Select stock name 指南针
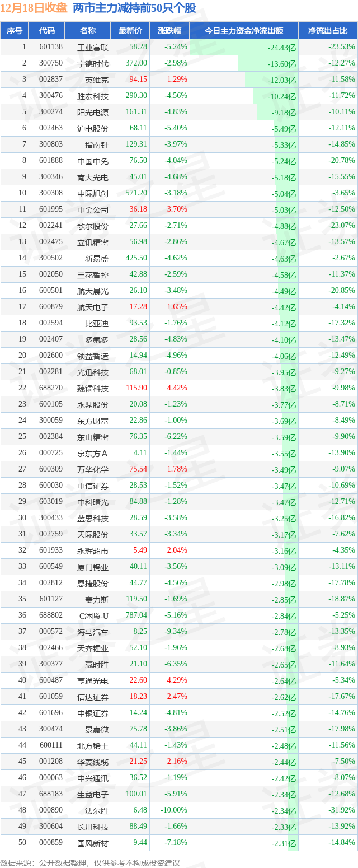358x868 pixels. [97, 144]
